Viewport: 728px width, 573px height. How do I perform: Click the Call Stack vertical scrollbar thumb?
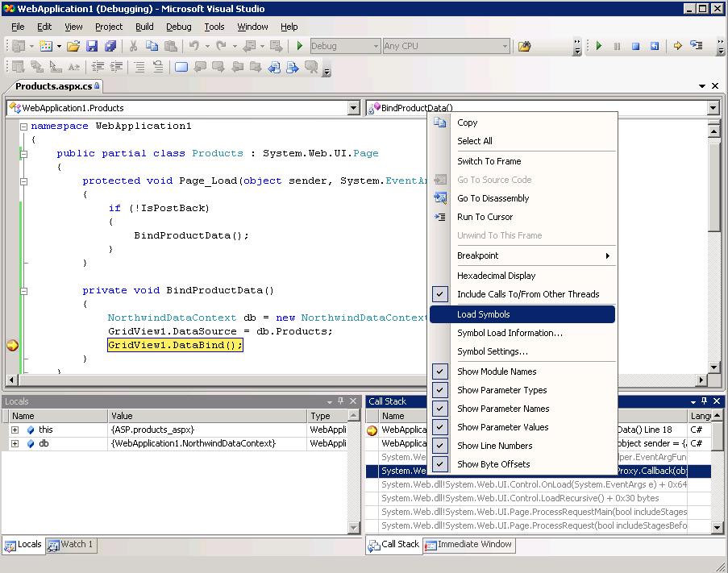click(717, 437)
